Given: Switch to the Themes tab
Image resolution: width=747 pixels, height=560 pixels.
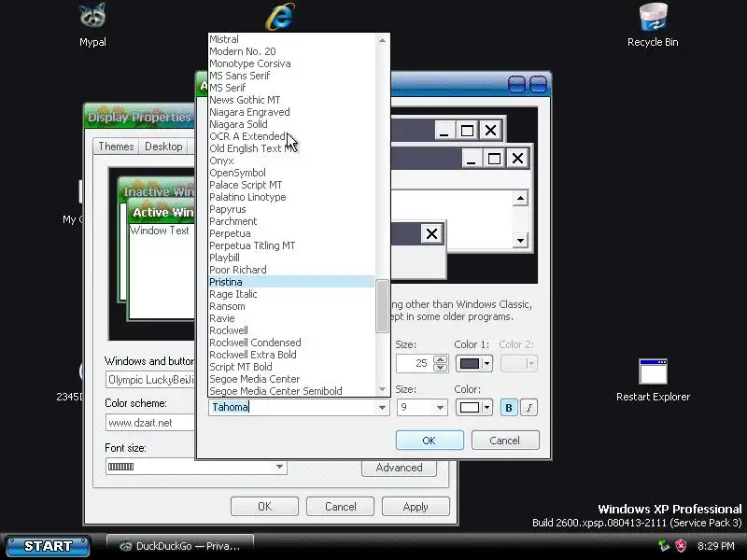Looking at the screenshot, I should [x=116, y=147].
